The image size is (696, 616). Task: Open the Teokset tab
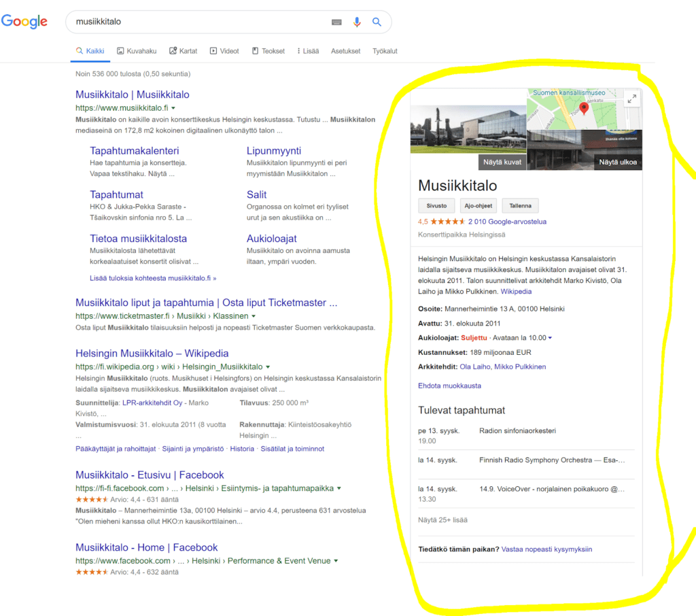pos(268,51)
